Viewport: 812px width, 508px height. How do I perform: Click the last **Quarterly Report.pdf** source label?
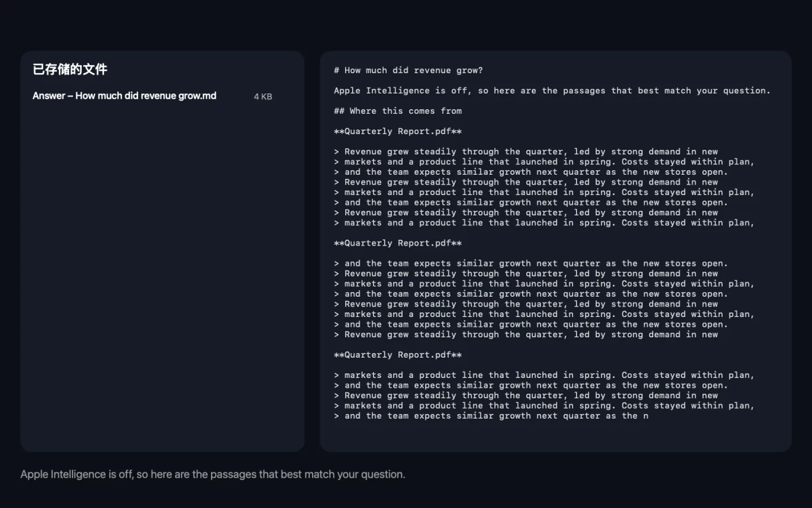click(398, 355)
